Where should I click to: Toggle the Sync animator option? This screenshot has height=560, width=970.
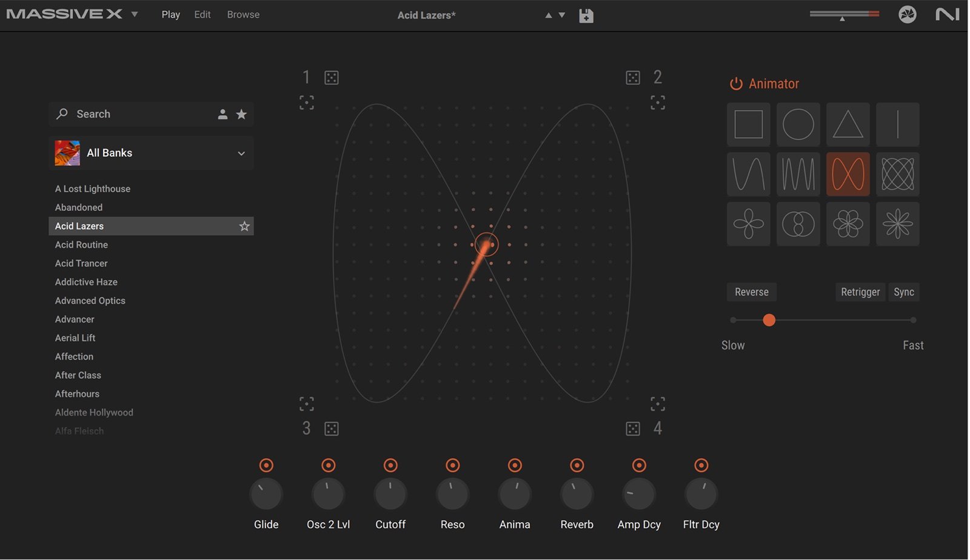pyautogui.click(x=904, y=292)
